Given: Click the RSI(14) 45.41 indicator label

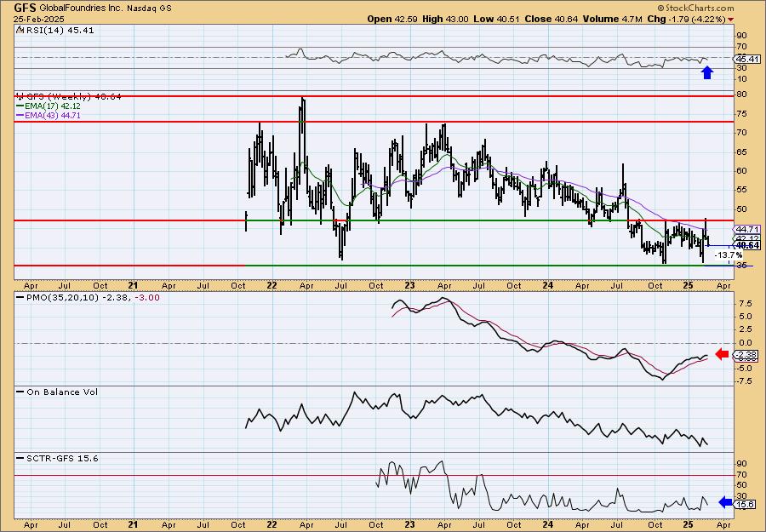Looking at the screenshot, I should pyautogui.click(x=60, y=31).
